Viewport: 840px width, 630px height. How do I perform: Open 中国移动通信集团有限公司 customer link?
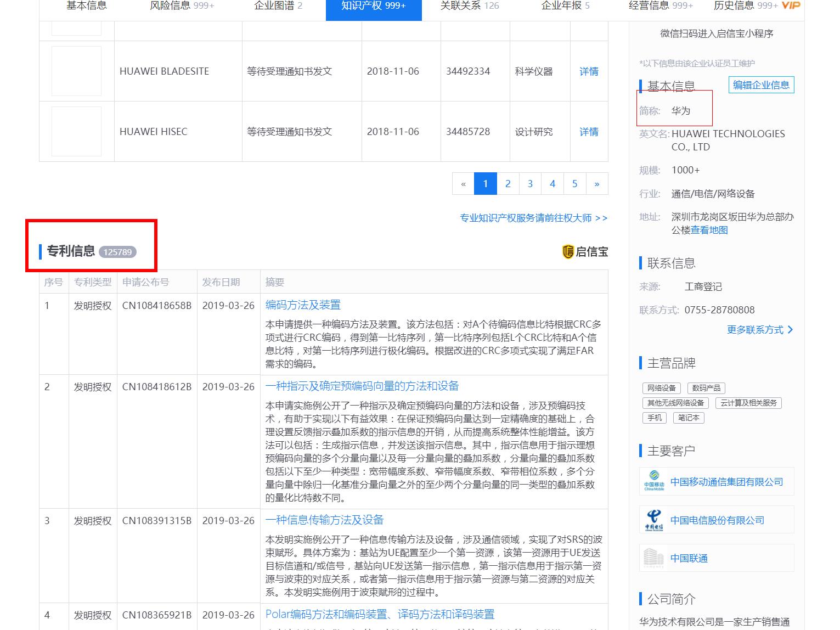tap(726, 482)
